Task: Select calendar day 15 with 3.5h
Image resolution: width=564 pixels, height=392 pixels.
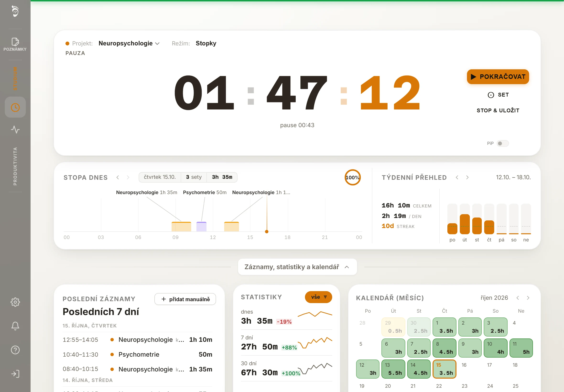Action: point(444,369)
